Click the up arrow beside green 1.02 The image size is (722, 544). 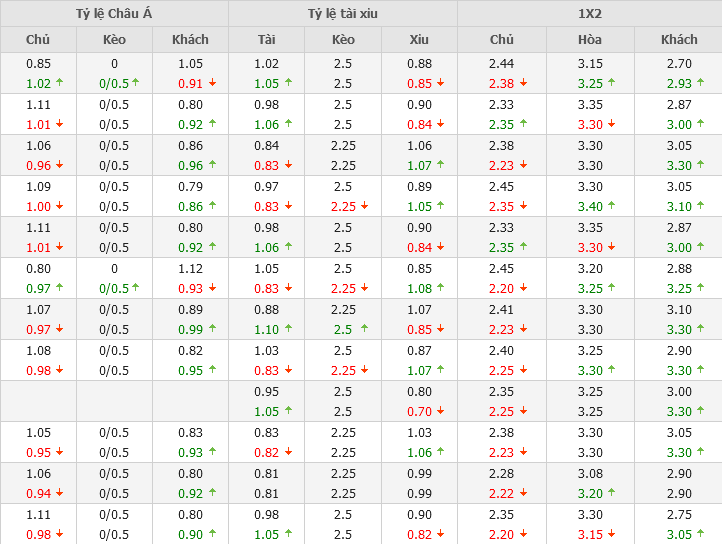[x=59, y=83]
